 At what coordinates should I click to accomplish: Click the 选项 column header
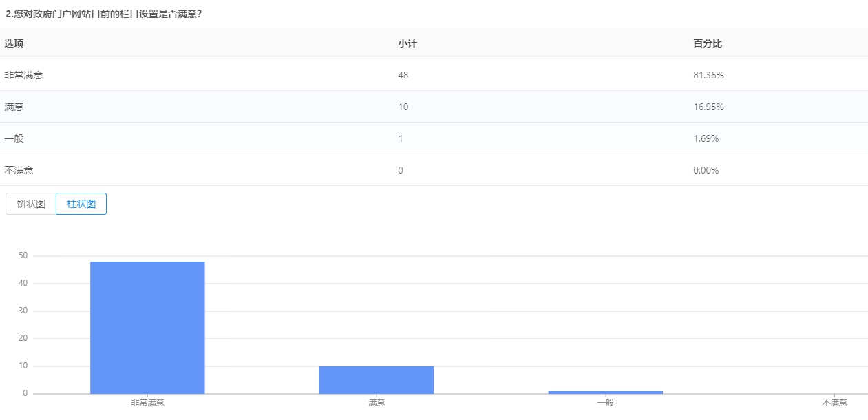[14, 43]
